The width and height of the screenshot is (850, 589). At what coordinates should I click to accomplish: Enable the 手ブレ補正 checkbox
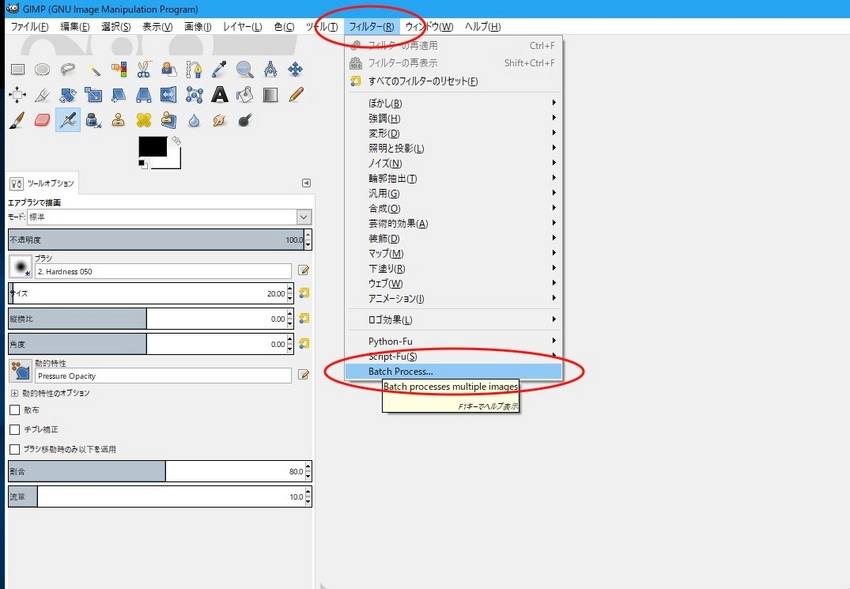[15, 429]
